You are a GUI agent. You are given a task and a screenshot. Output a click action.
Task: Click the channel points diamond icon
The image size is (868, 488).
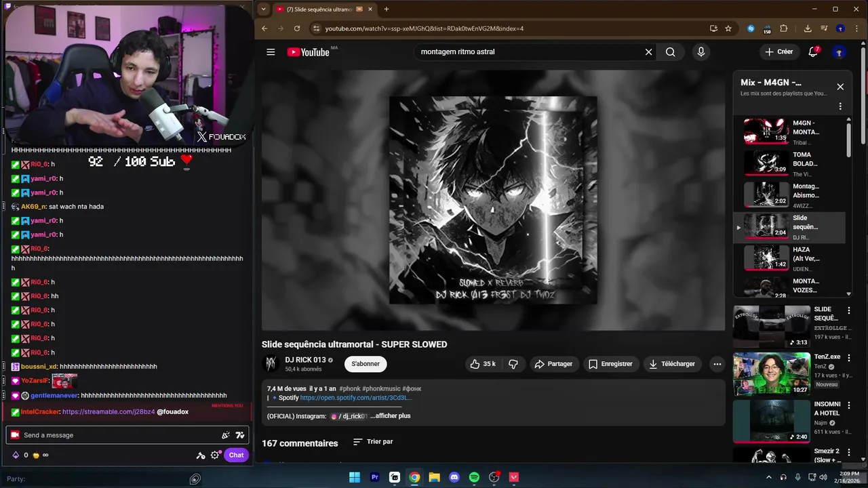pos(16,455)
